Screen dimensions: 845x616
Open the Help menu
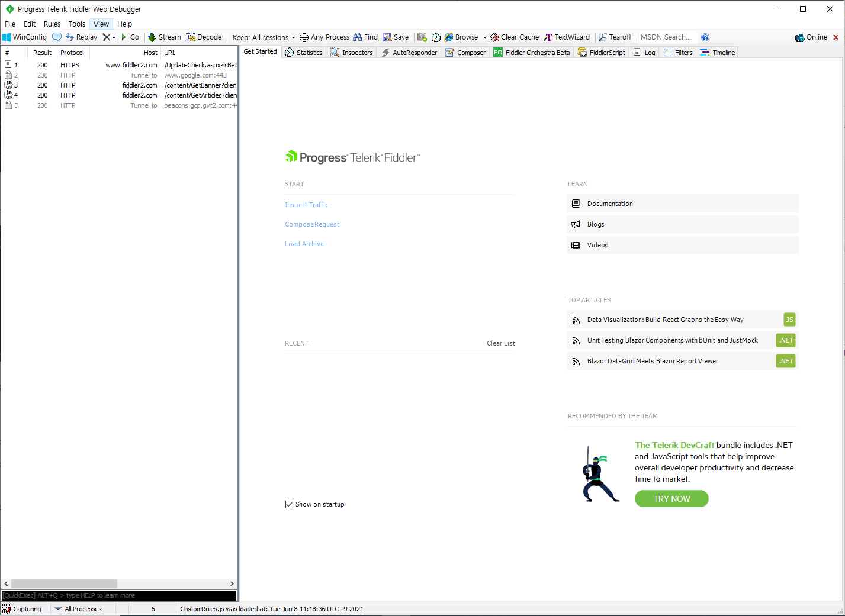(124, 24)
